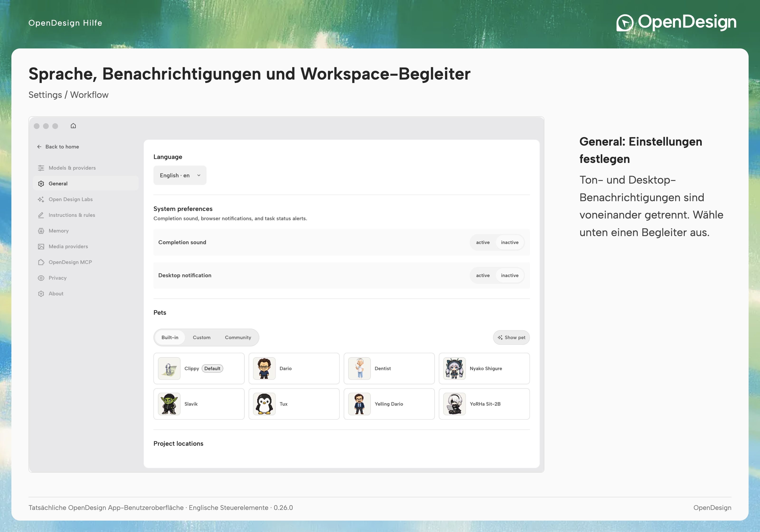Click the Models & providers sliders icon
760x532 pixels.
coord(41,168)
